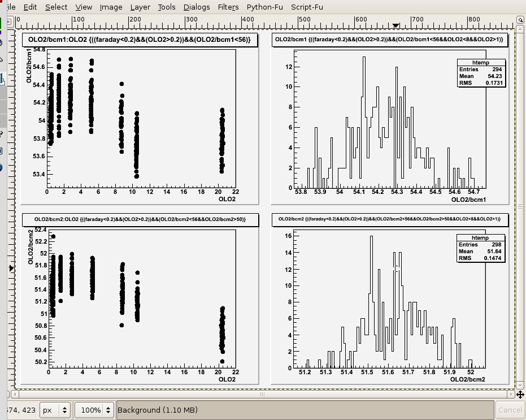526x420 pixels.
Task: Click the disabled Cancel button
Action: tap(510, 410)
